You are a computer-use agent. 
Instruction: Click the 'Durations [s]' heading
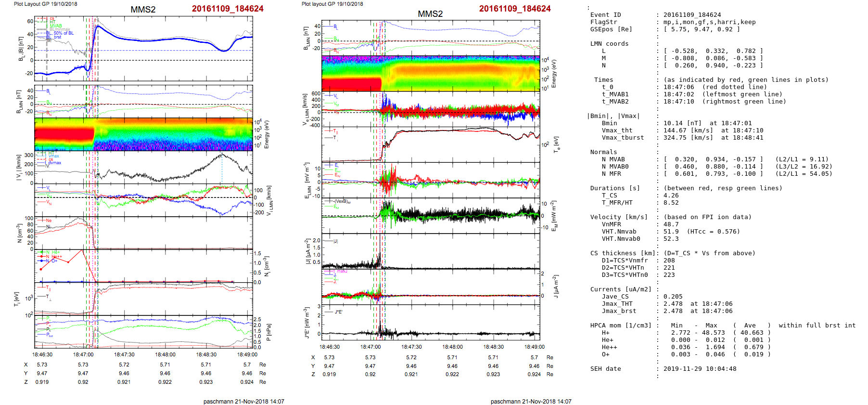[615, 188]
